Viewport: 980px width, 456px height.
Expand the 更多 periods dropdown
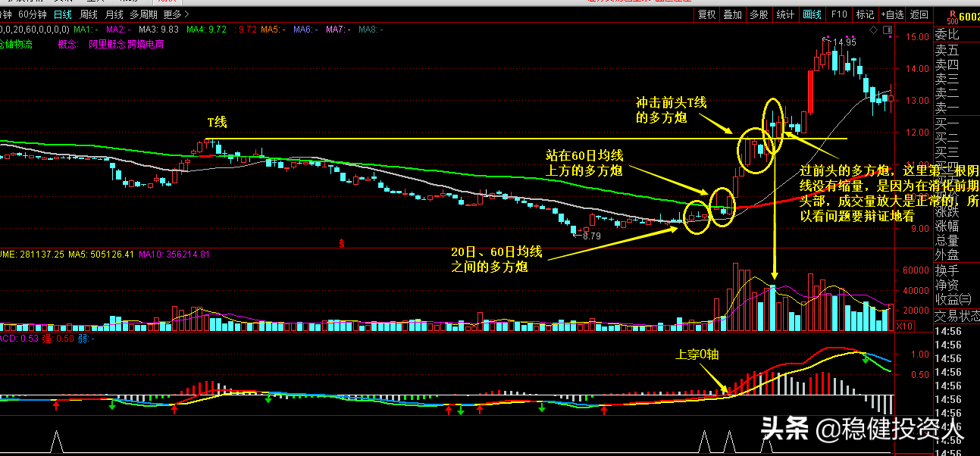click(177, 14)
